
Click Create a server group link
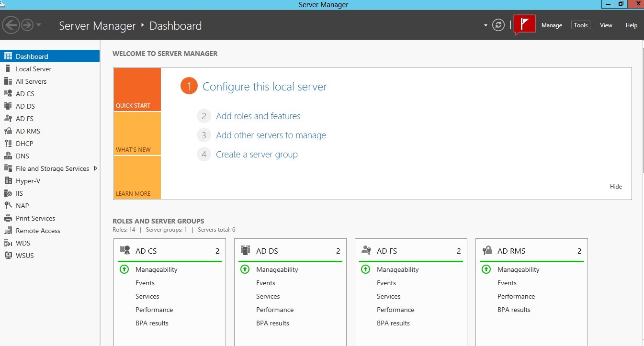tap(257, 155)
